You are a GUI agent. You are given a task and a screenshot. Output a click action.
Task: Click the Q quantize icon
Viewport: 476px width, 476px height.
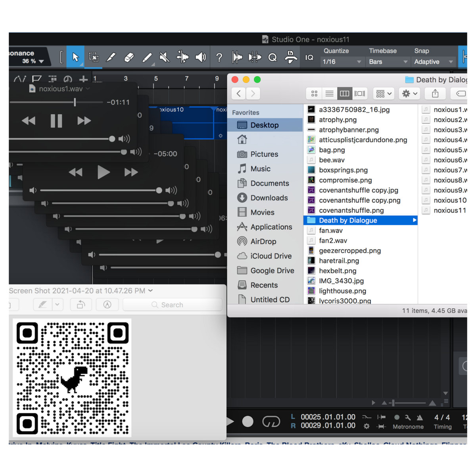tap(273, 58)
